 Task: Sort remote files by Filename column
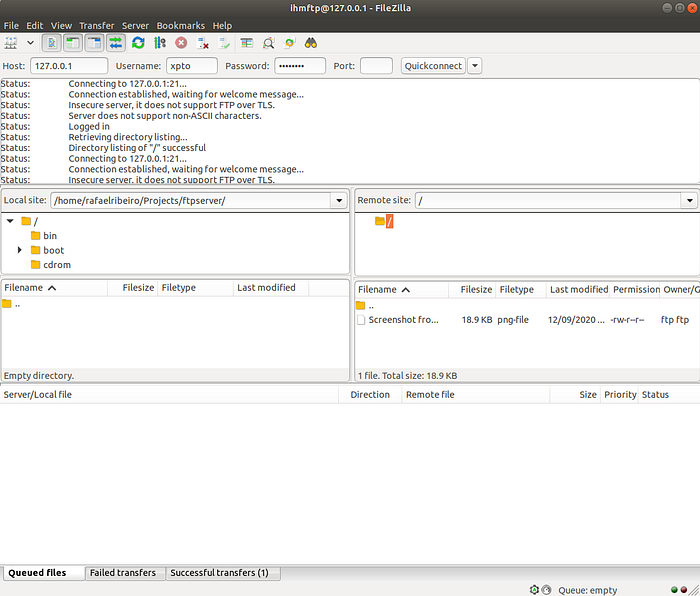coord(402,290)
